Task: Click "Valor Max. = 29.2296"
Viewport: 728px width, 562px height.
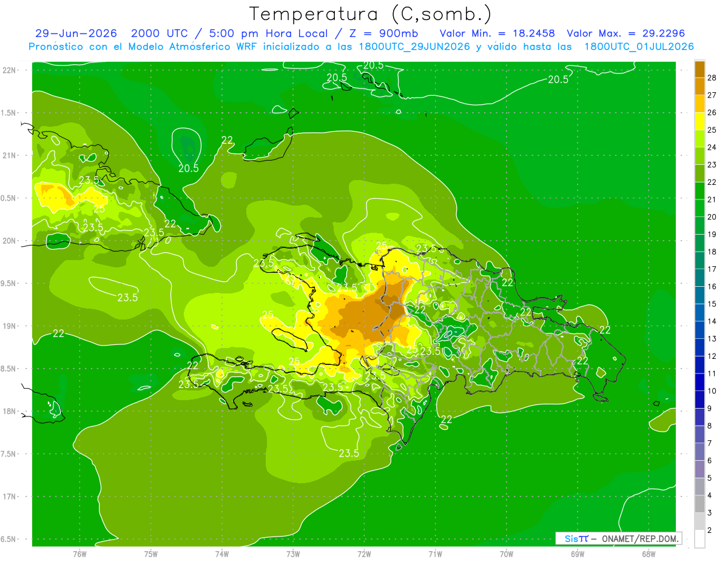Action: tap(626, 33)
